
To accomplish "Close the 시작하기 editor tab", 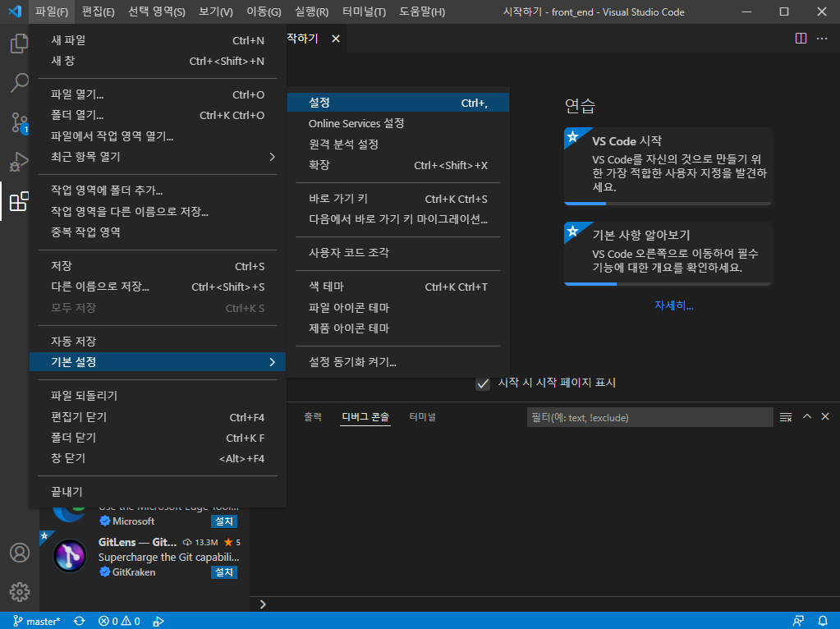I will [336, 39].
